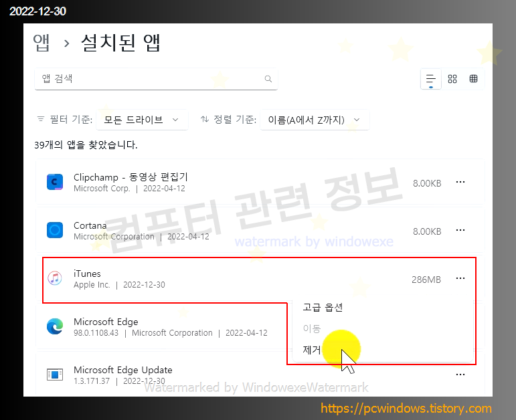Screen dimensions: 516x420
Task: Switch to table view layout
Action: 473,79
